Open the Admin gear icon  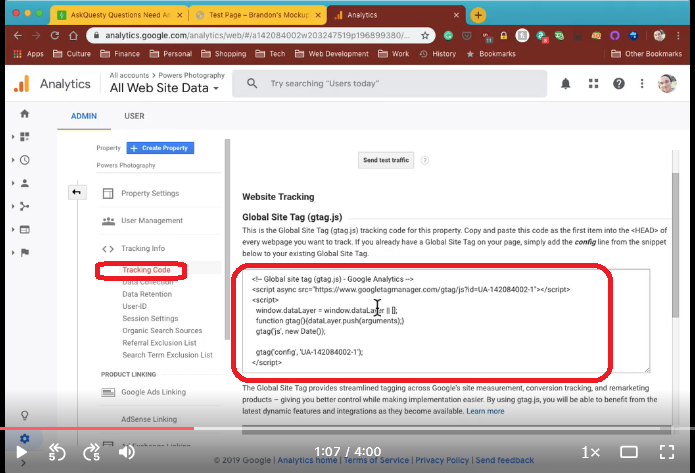point(25,438)
